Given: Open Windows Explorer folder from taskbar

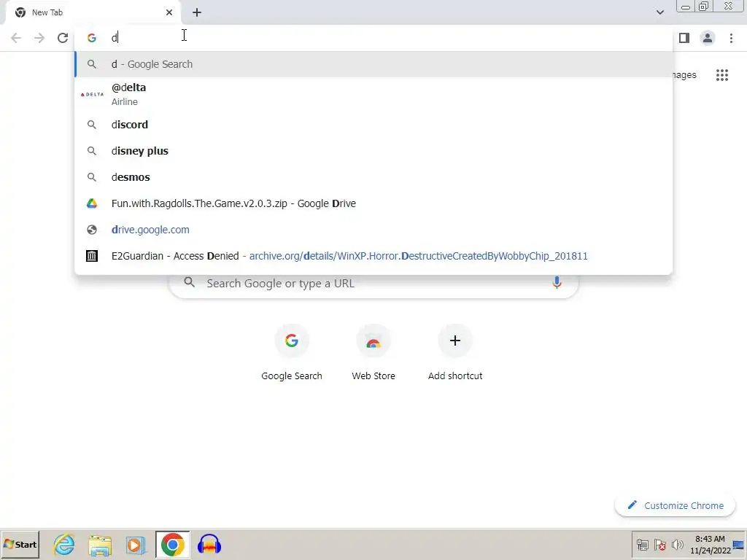Looking at the screenshot, I should pos(100,545).
